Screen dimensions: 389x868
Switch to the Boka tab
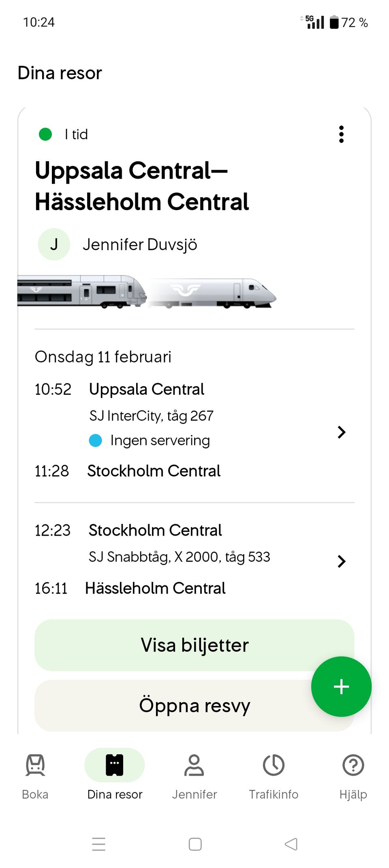click(x=35, y=794)
